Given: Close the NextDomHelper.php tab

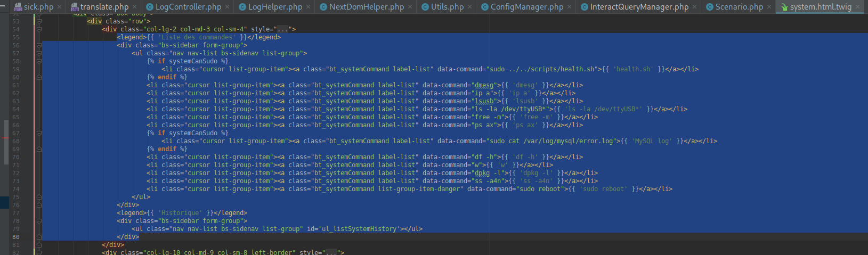Looking at the screenshot, I should point(410,7).
